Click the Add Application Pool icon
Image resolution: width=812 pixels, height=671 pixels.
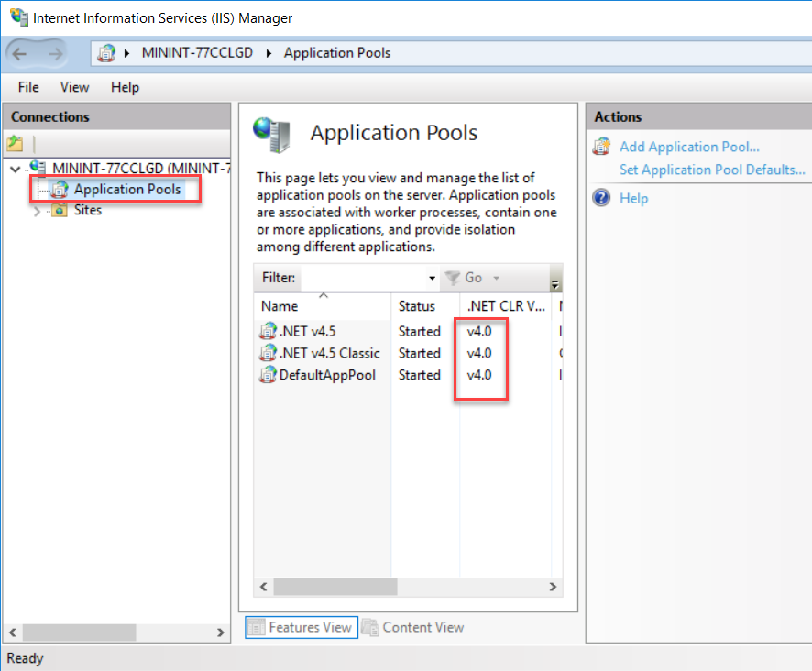pyautogui.click(x=601, y=147)
